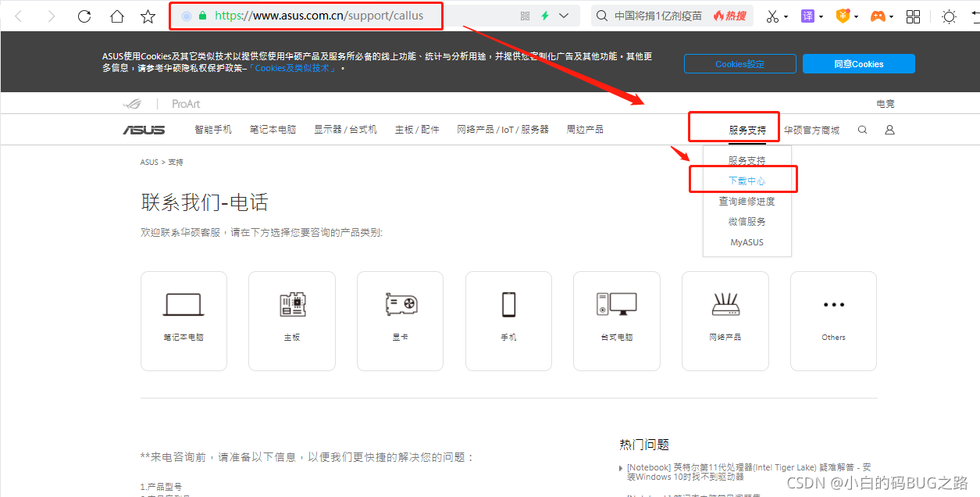The image size is (980, 497).
Task: Open the 网络产品 / IoT / 服务器 menu
Action: (x=503, y=130)
